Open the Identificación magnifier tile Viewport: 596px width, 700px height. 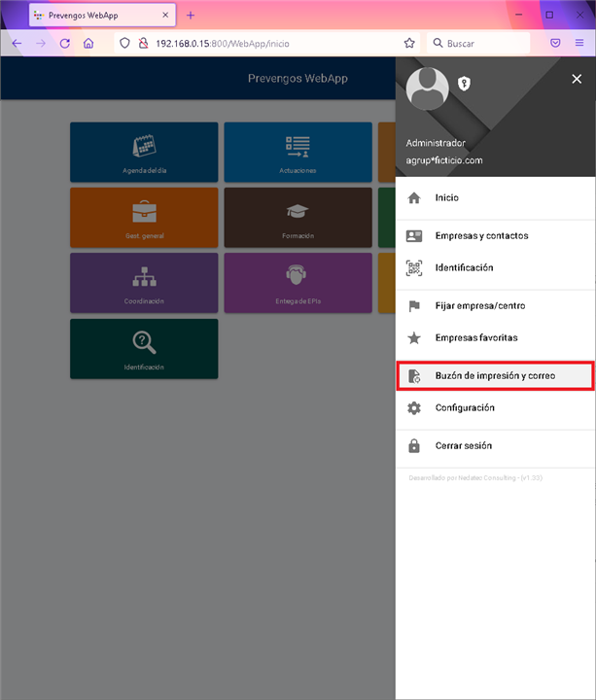click(x=144, y=347)
